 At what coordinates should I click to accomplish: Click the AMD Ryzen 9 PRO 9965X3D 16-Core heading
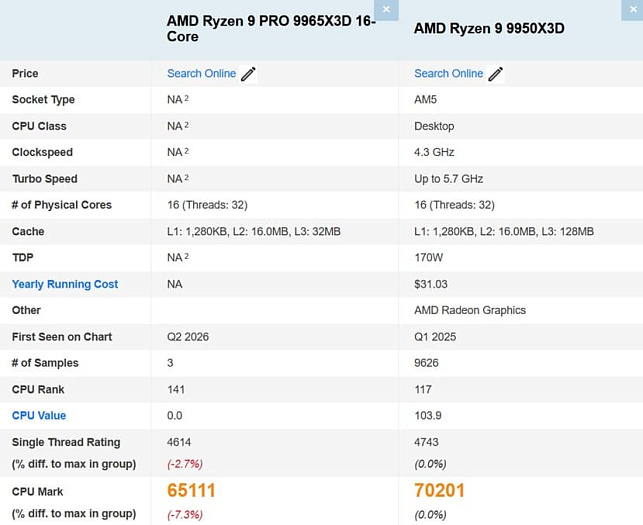(x=271, y=28)
